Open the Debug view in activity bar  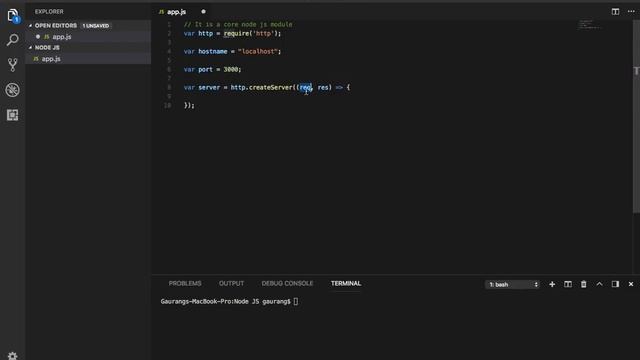13,90
